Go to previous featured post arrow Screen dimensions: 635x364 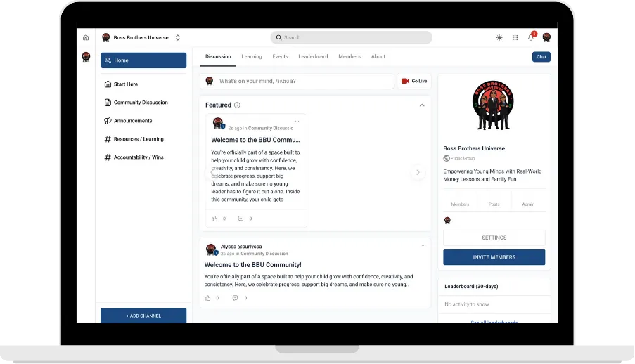click(x=212, y=172)
